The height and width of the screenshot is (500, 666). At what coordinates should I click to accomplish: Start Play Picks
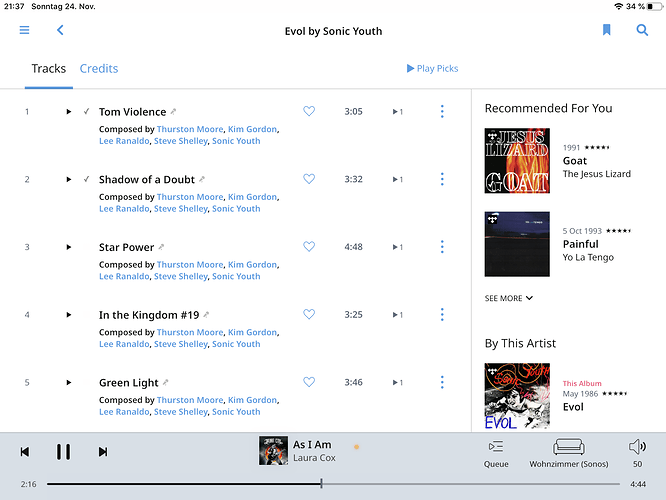coord(432,68)
